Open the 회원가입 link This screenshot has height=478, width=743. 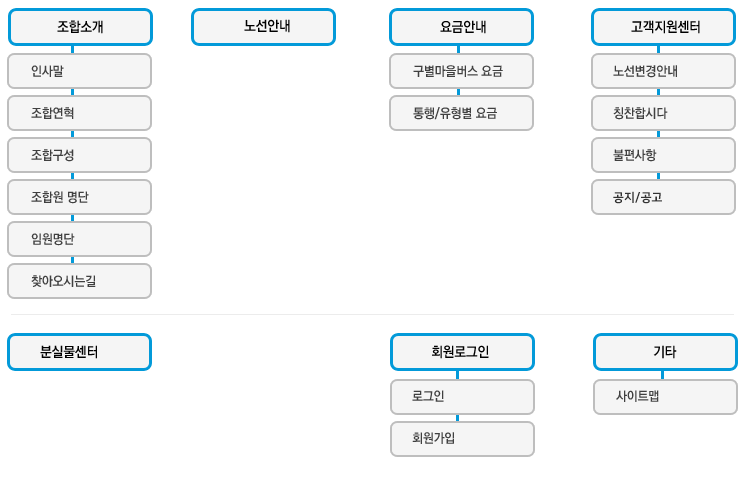coord(462,439)
